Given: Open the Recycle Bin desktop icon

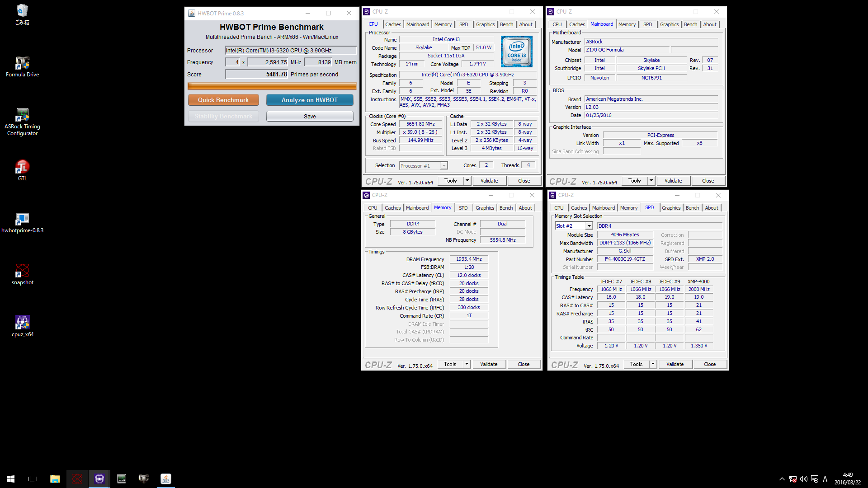Looking at the screenshot, I should (22, 14).
